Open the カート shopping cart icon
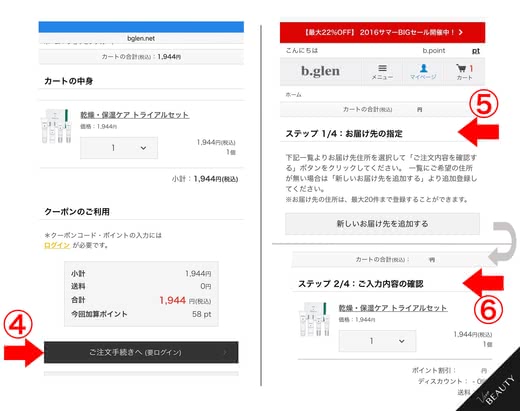Image resolution: width=520 pixels, height=411 pixels. point(464,72)
